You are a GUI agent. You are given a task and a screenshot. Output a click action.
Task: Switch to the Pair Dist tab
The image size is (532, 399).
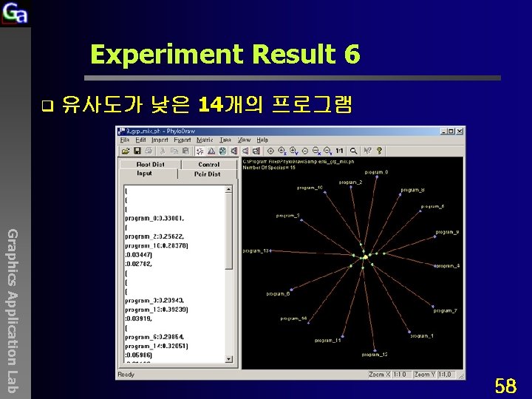(208, 174)
